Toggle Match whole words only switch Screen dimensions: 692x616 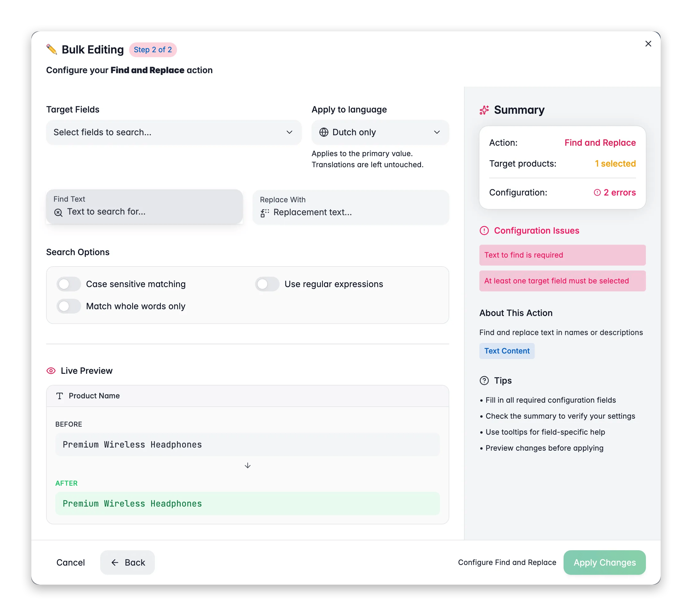(x=69, y=306)
